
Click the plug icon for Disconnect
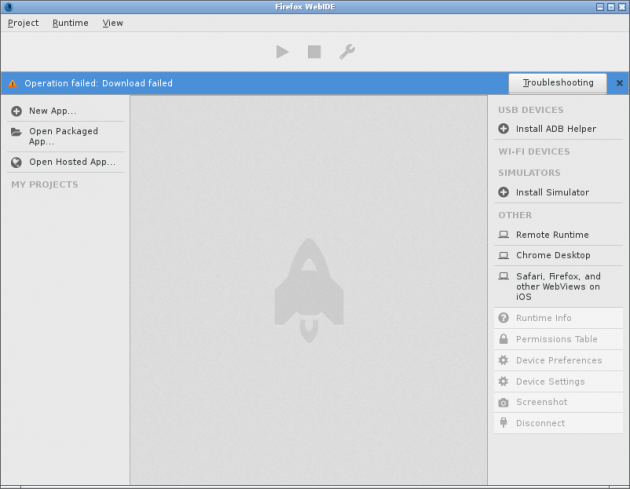503,422
